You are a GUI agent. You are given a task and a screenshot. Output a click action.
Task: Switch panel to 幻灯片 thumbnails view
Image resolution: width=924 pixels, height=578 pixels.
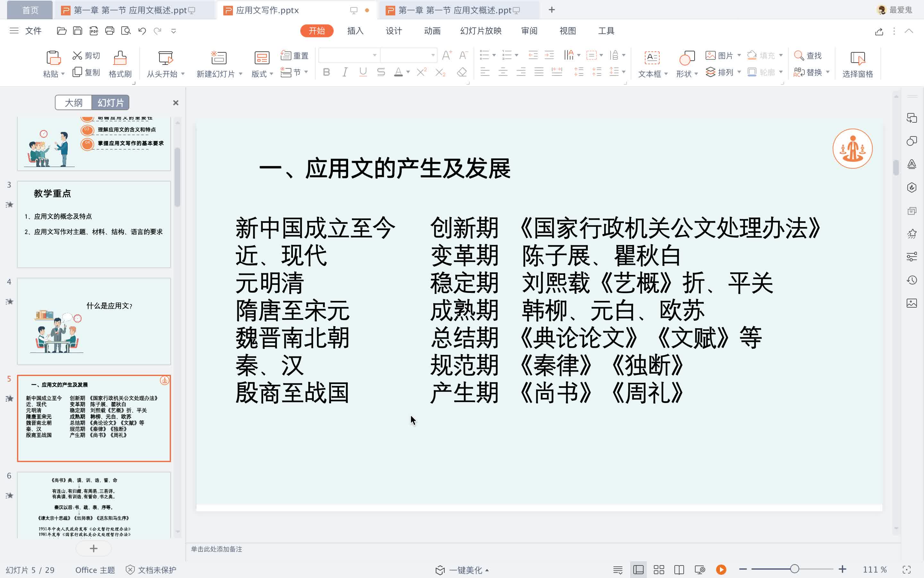[x=110, y=102]
